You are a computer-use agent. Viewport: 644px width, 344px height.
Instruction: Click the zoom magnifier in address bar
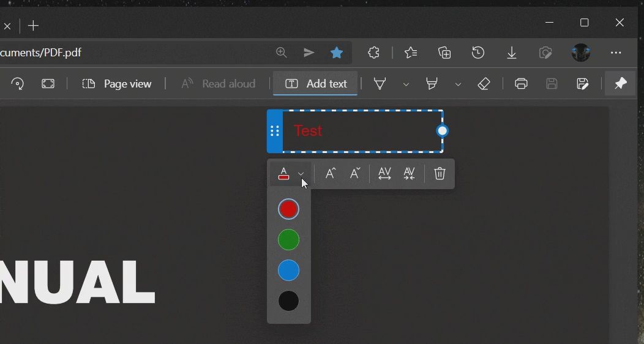coord(282,53)
